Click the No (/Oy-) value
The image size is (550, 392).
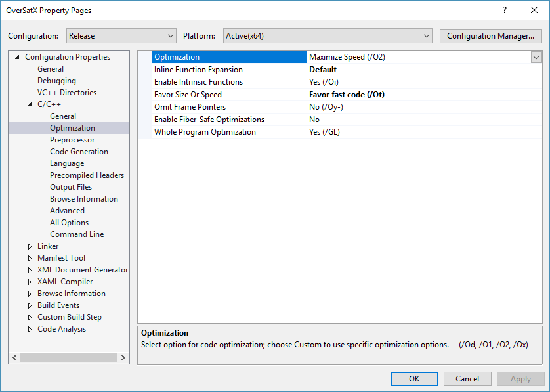pyautogui.click(x=326, y=106)
